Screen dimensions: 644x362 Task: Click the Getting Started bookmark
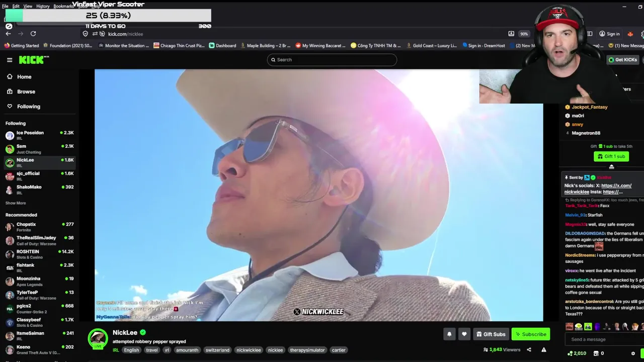pos(22,45)
